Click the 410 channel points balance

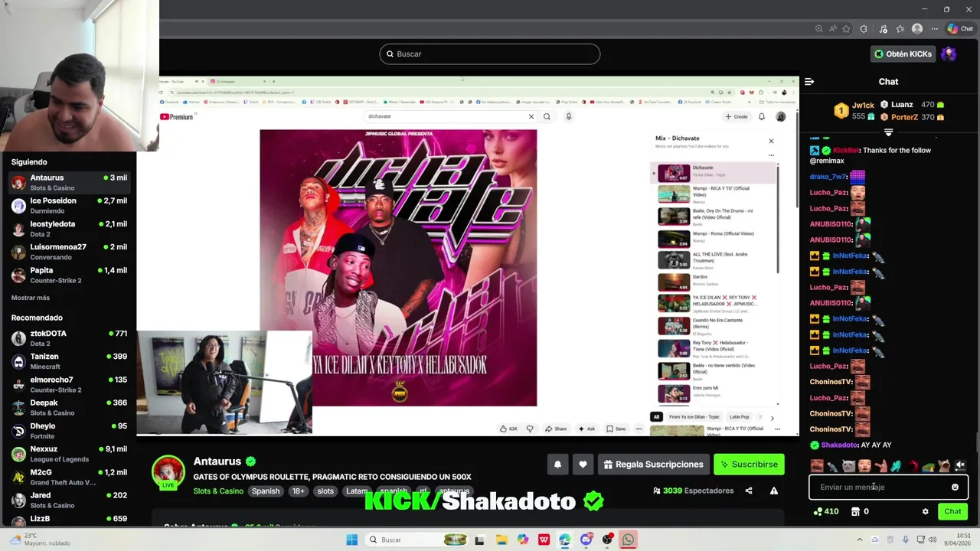[x=826, y=511]
